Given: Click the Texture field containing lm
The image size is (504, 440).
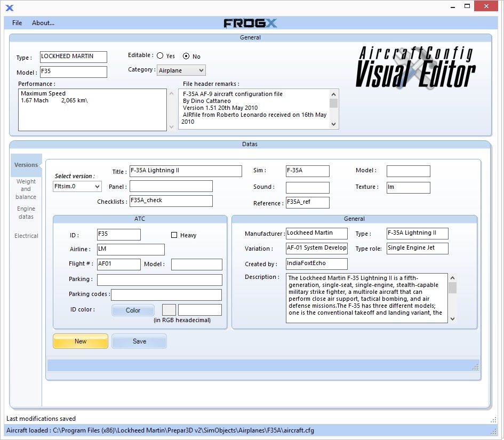Looking at the screenshot, I should 408,187.
